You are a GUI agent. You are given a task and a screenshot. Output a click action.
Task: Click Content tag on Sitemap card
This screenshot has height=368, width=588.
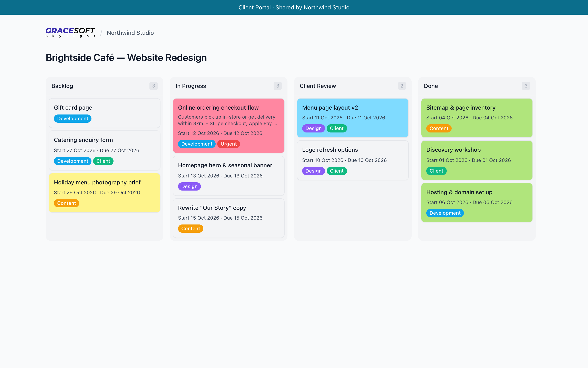coord(439,128)
